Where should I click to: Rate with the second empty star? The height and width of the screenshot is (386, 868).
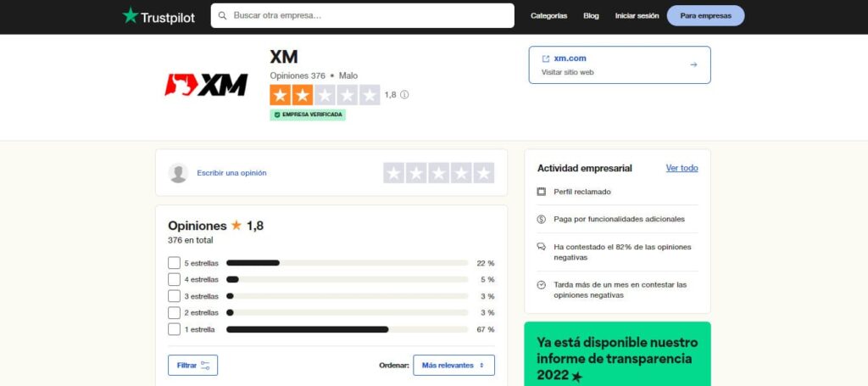pyautogui.click(x=416, y=173)
